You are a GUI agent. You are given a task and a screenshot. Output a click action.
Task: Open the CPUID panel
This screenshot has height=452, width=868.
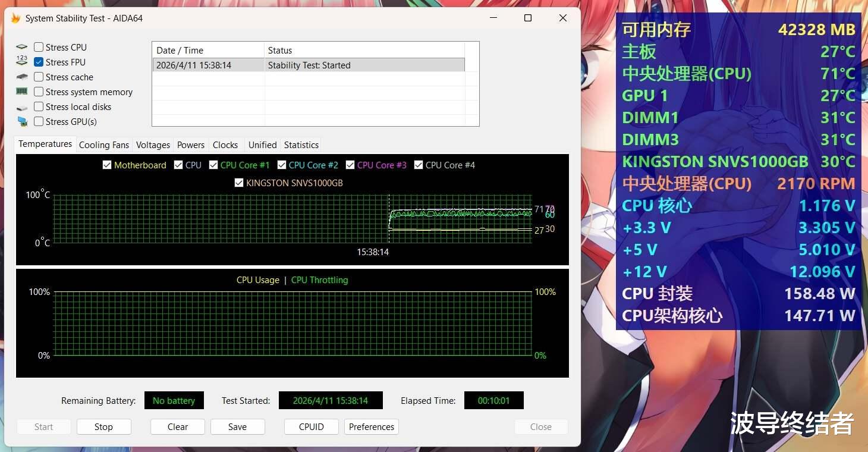point(312,426)
